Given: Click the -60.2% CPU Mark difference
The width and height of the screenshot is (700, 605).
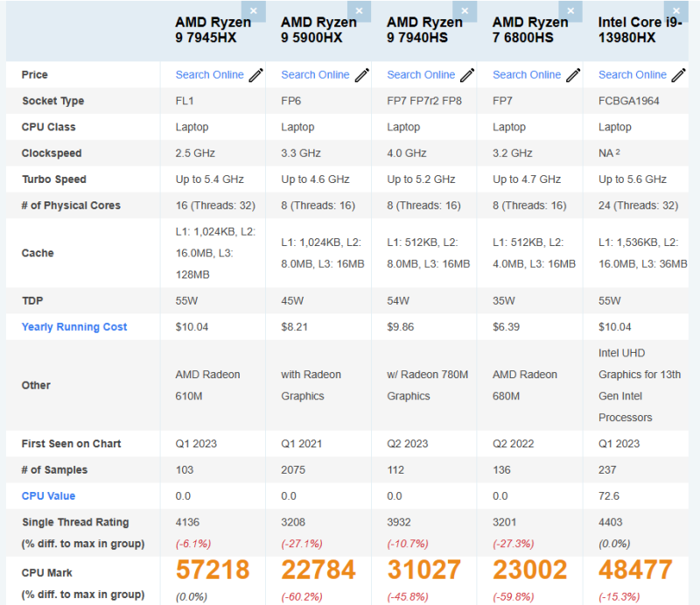Looking at the screenshot, I should (302, 597).
